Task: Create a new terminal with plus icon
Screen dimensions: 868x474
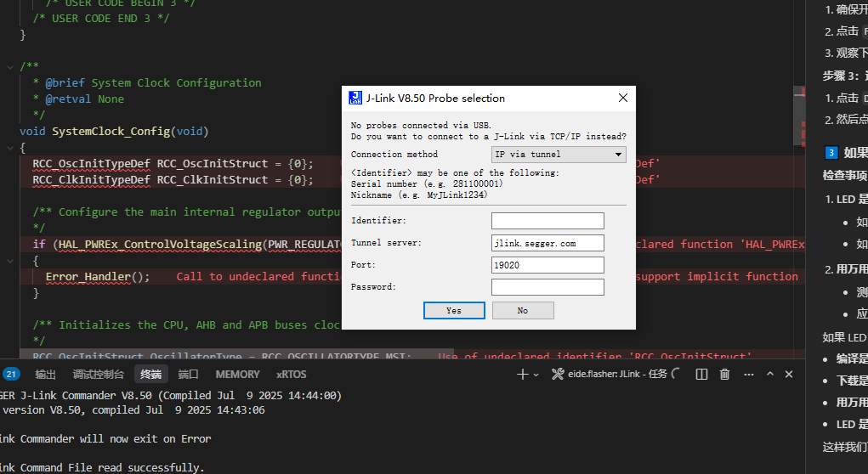Action: tap(522, 375)
